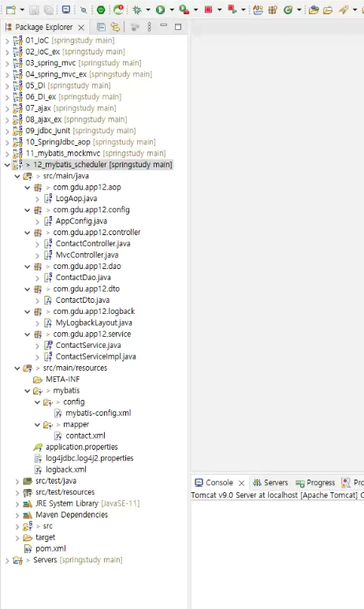Click the green Run button
This screenshot has height=609, width=364.
point(160,9)
